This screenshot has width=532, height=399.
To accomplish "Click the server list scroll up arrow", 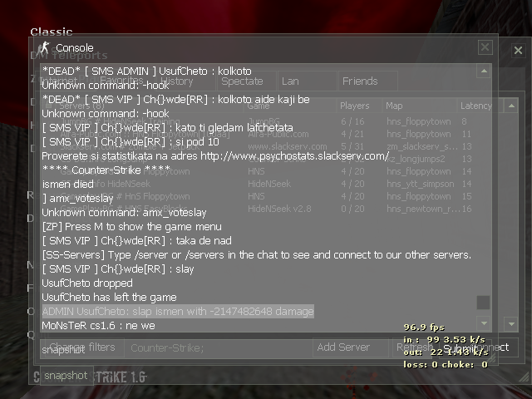I will coord(511,106).
